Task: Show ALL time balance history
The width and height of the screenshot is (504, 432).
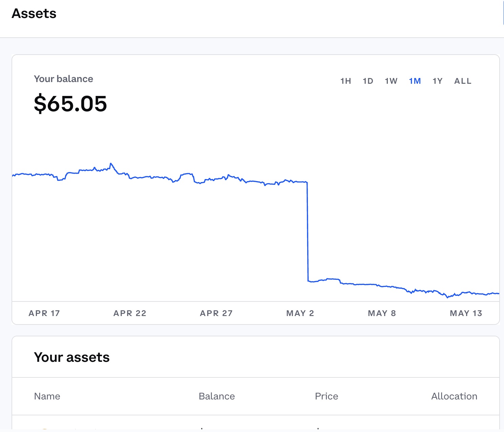Action: click(463, 81)
